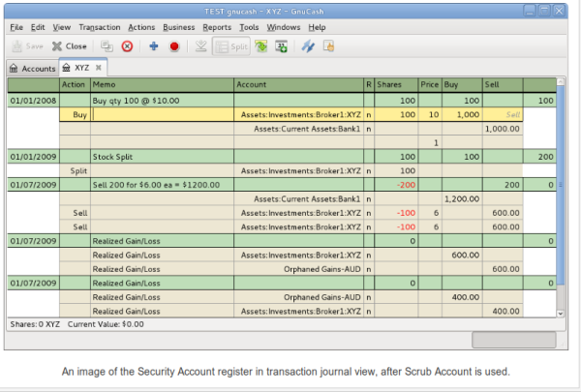The height and width of the screenshot is (392, 581).
Task: Click the Buy action cell
Action: [x=75, y=115]
